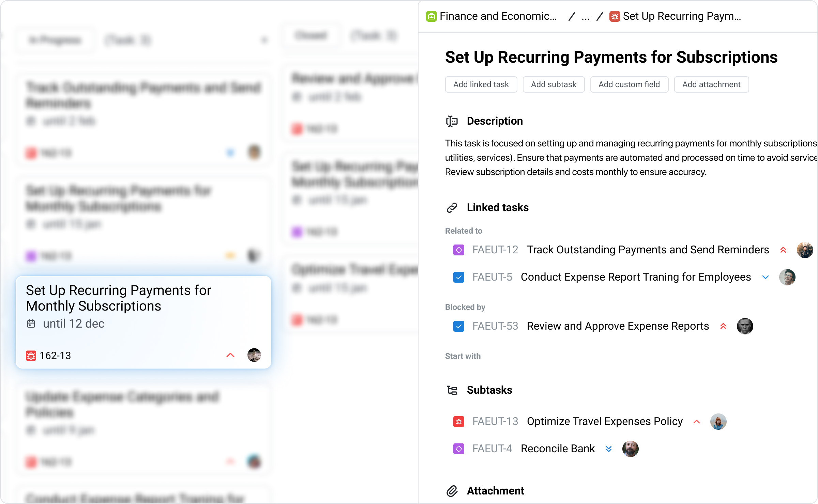
Task: Click the Description section icon
Action: point(452,121)
